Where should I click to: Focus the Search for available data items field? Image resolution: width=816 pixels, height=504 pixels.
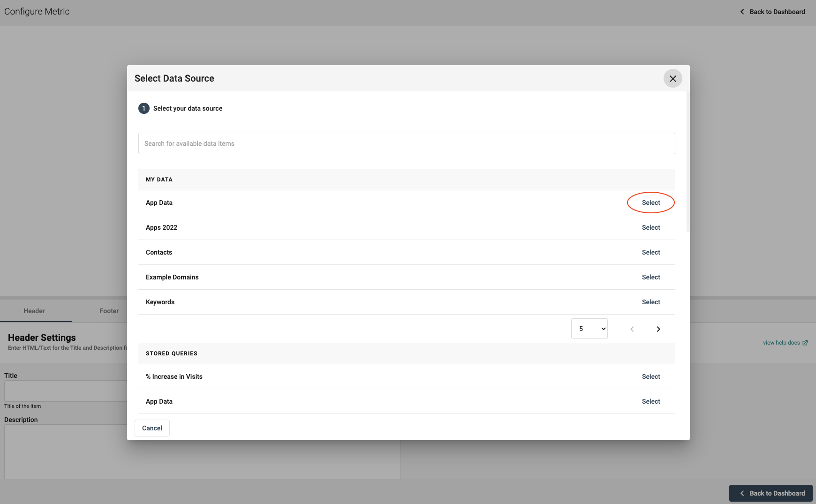pos(406,143)
